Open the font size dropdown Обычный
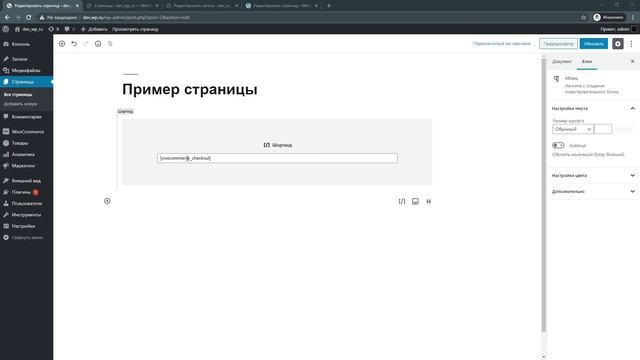640x360 pixels. pos(573,129)
